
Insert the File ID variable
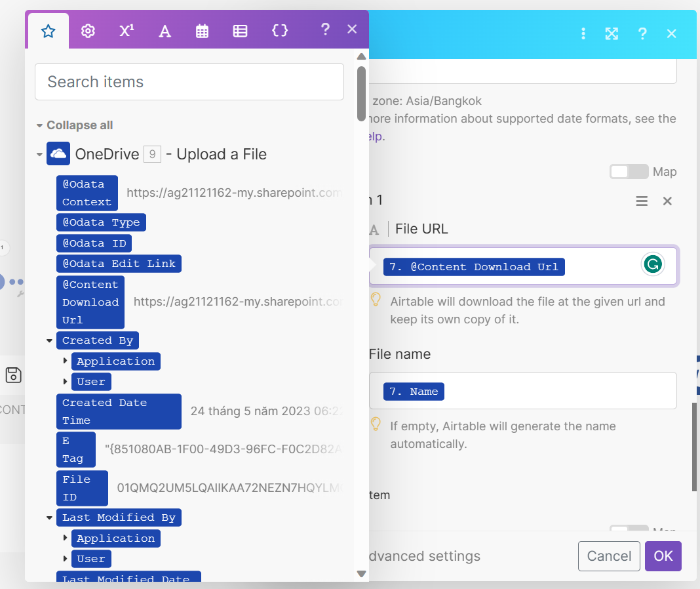pos(82,488)
